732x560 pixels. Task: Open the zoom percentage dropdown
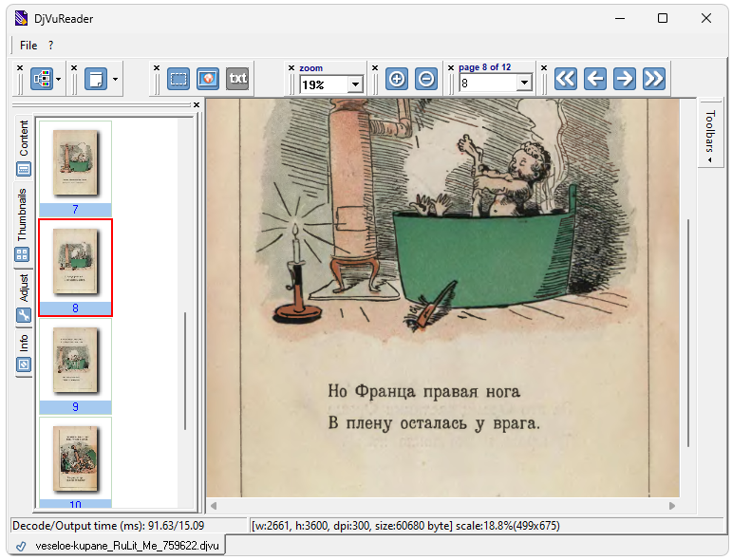(x=355, y=84)
